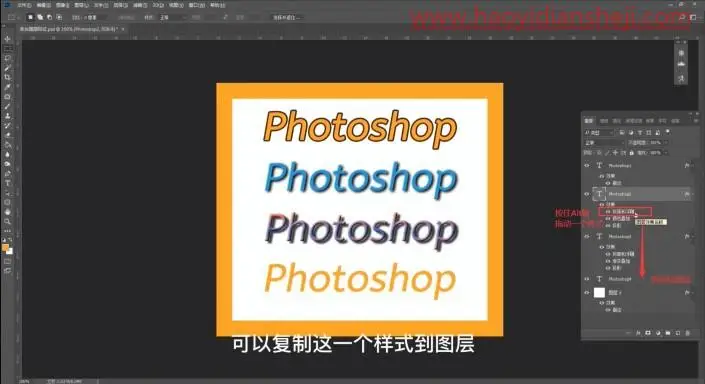The image size is (705, 384).
Task: Select the Hand tool
Action: [8, 212]
